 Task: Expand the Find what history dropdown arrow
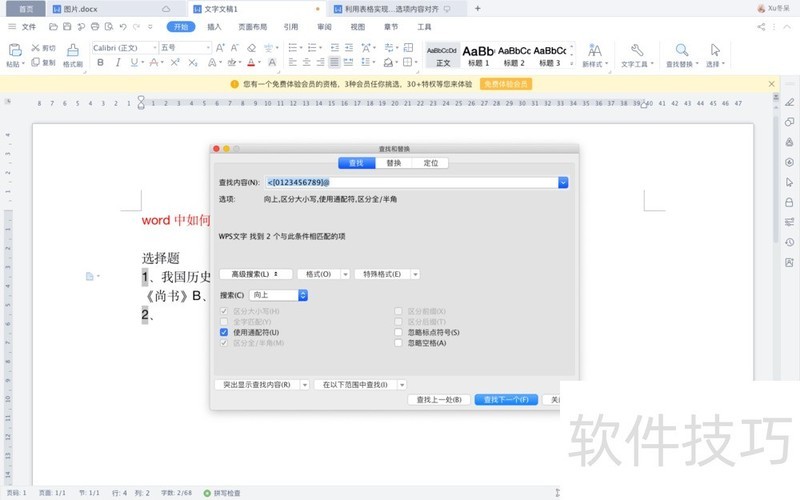[563, 182]
